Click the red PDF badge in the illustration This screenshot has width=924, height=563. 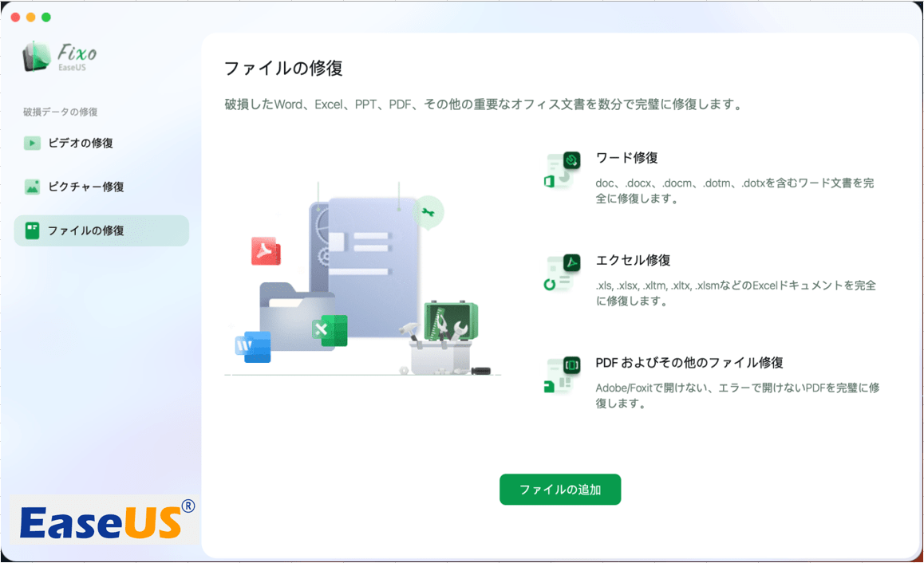tap(266, 250)
